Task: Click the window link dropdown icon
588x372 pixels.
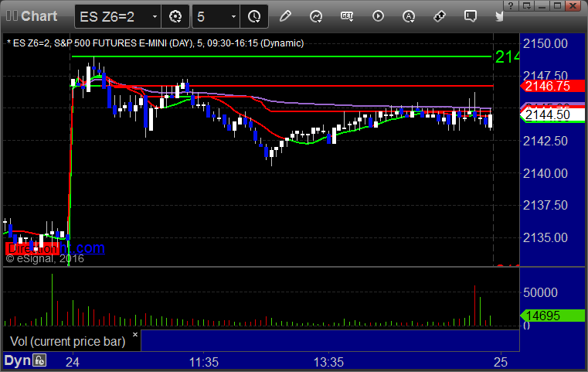Action: point(527,5)
